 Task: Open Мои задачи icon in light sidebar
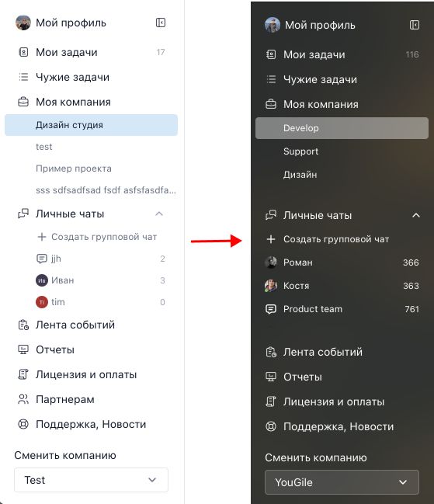coord(23,52)
